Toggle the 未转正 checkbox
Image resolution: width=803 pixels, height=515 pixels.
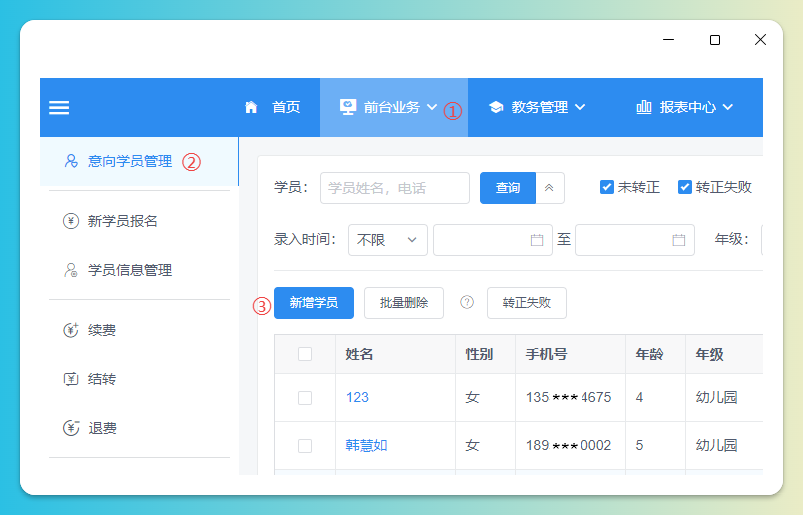606,187
